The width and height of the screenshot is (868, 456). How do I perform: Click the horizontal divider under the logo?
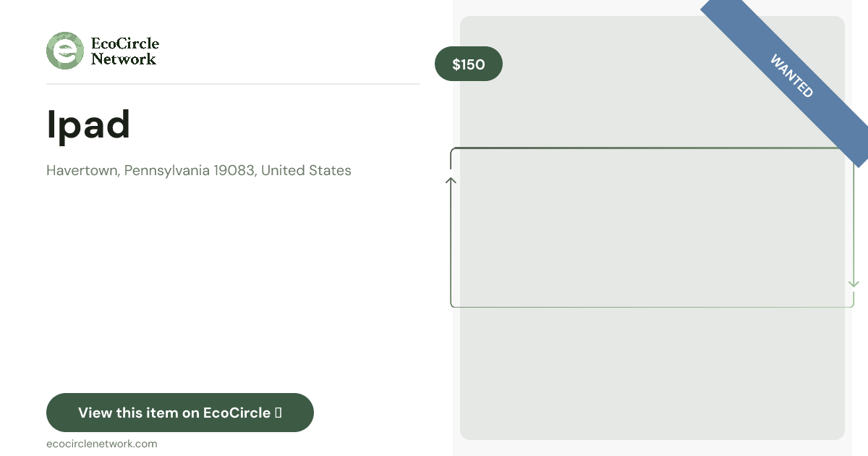[x=233, y=84]
